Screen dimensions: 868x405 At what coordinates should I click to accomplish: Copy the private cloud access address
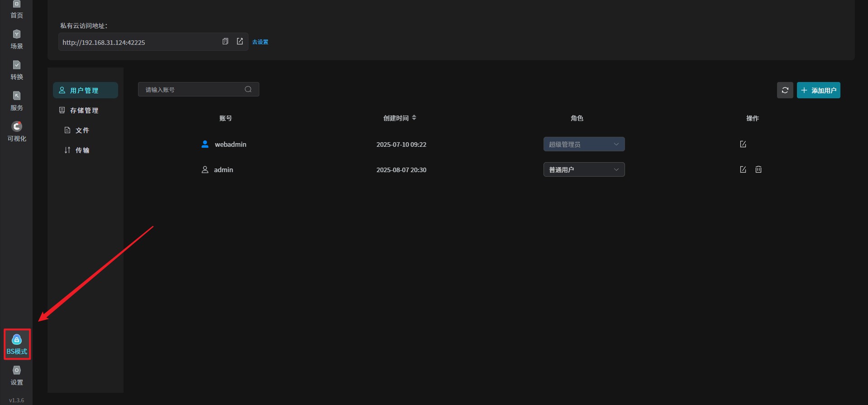coord(225,42)
